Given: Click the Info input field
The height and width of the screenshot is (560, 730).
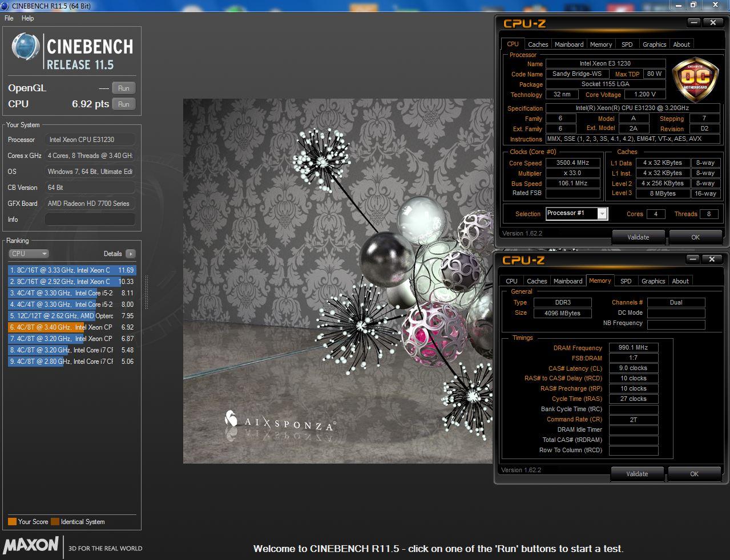Looking at the screenshot, I should 90,220.
